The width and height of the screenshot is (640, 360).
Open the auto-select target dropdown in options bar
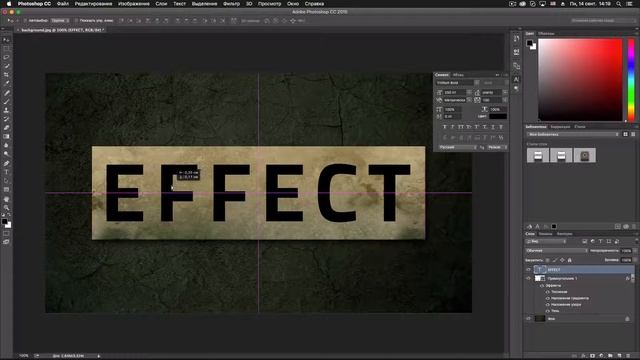tap(59, 20)
